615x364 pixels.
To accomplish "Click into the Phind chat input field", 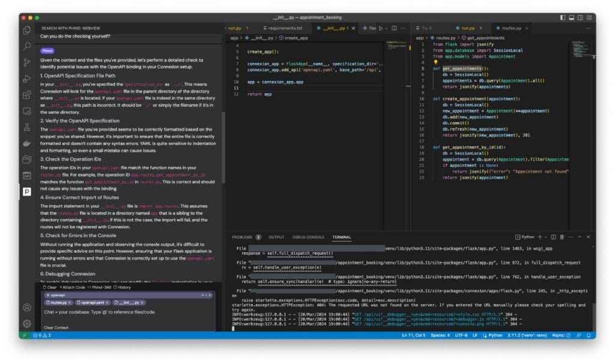I will (129, 312).
